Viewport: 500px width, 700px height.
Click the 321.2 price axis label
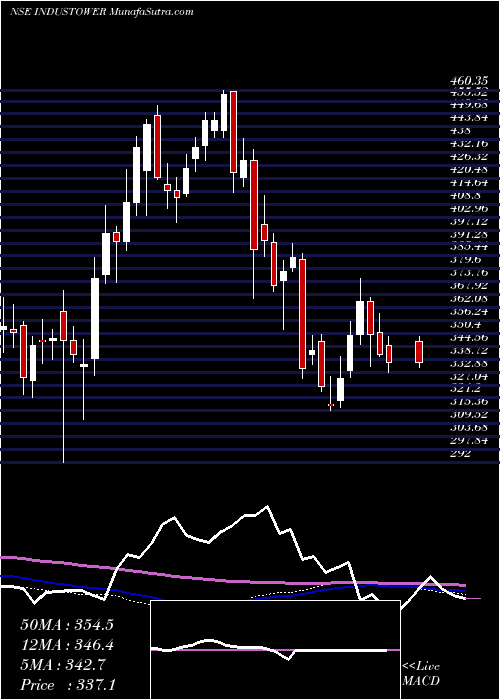pyautogui.click(x=466, y=388)
